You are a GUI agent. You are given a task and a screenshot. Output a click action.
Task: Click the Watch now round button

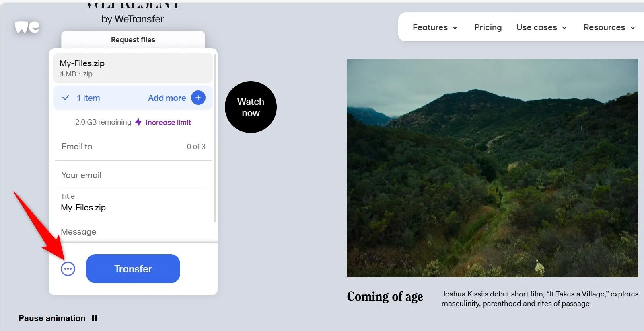click(x=251, y=107)
